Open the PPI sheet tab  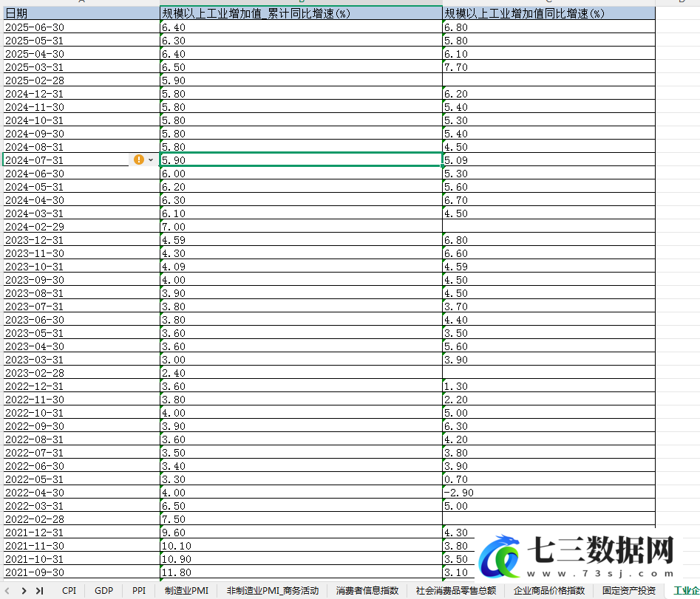[x=139, y=591]
